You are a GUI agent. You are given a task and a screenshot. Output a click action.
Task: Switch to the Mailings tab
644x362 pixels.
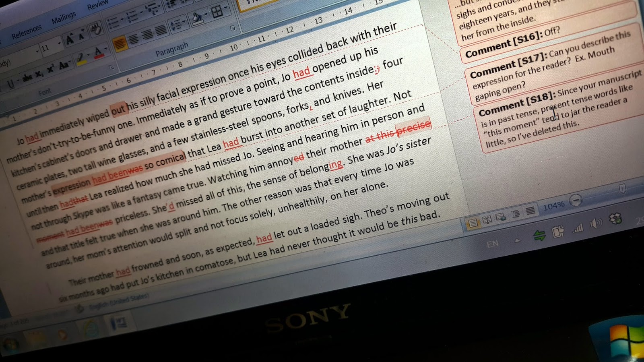(64, 18)
